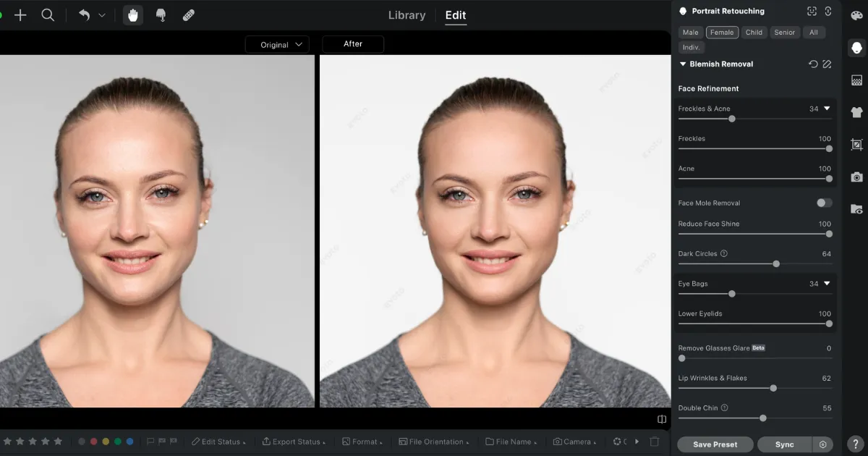Click the After photo preview
The width and height of the screenshot is (868, 456).
[495, 232]
